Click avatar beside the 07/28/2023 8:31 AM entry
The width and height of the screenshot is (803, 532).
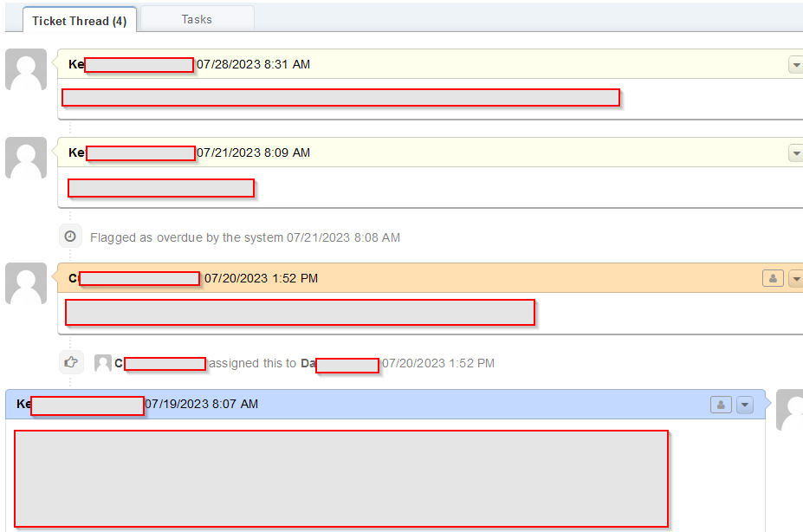point(26,70)
